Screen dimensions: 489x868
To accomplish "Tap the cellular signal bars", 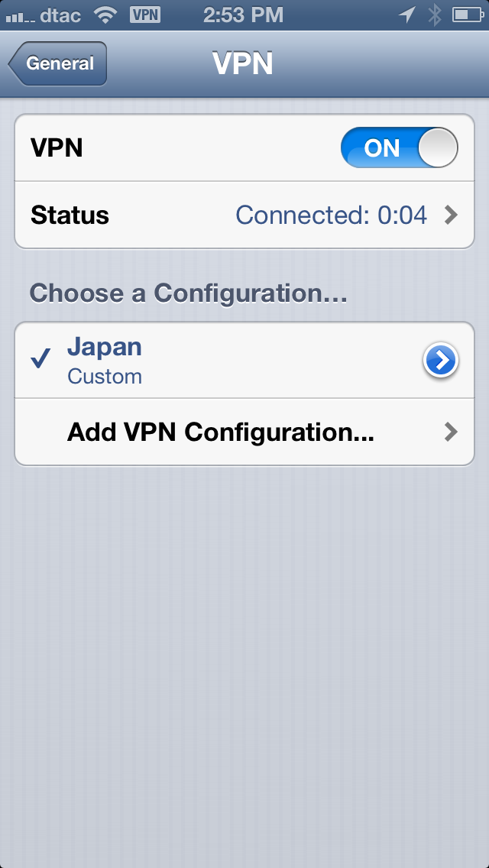I will pos(20,18).
